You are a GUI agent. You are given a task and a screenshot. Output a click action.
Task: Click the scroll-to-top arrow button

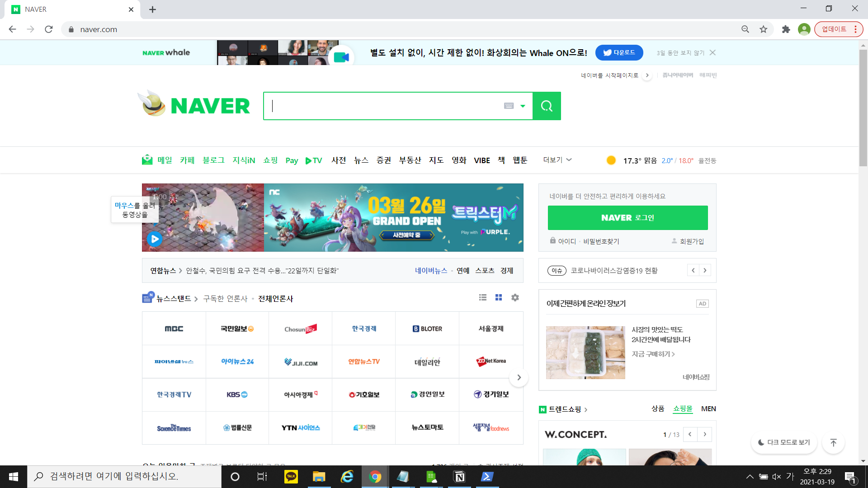[833, 442]
